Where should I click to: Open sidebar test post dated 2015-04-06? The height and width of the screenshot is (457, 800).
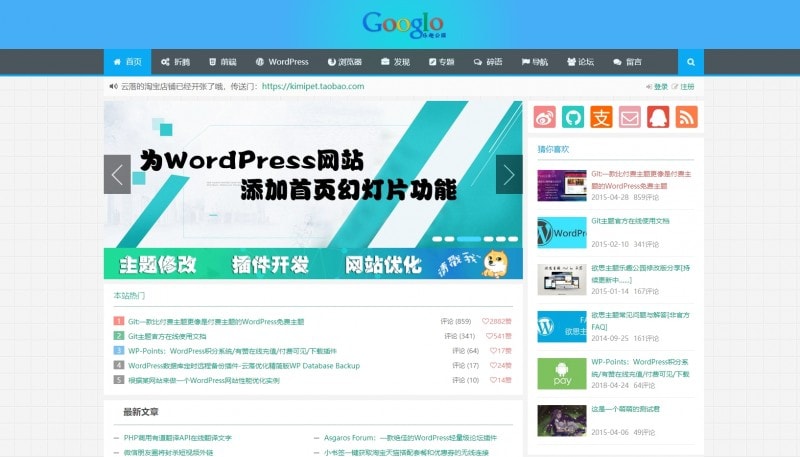626,409
